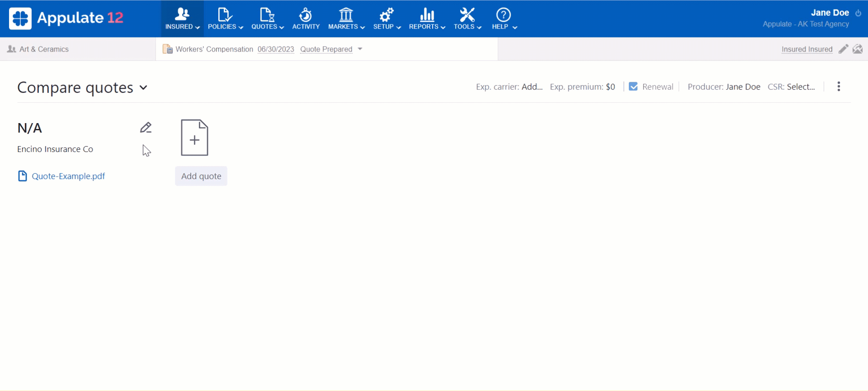The height and width of the screenshot is (391, 868).
Task: Open the three-dot more options menu
Action: point(839,86)
